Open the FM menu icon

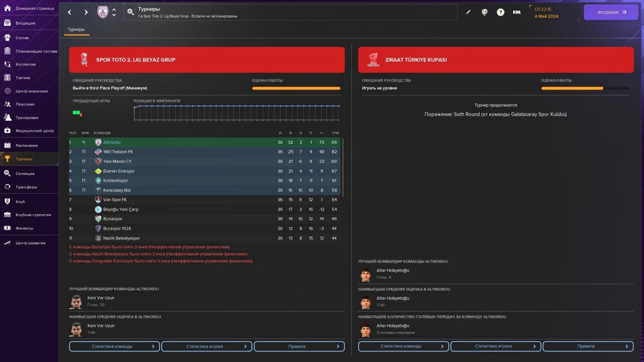pyautogui.click(x=517, y=12)
